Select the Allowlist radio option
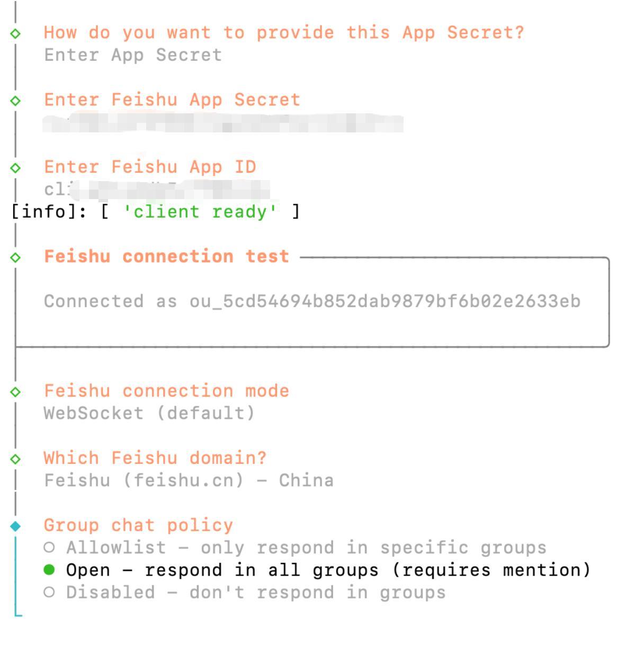Screen dimensions: 644x645 (x=49, y=547)
